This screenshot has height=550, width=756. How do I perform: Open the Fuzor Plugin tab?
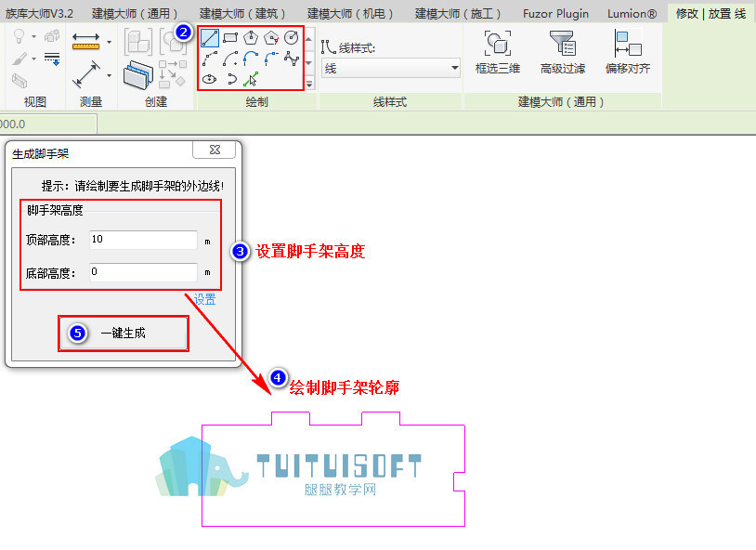(555, 14)
